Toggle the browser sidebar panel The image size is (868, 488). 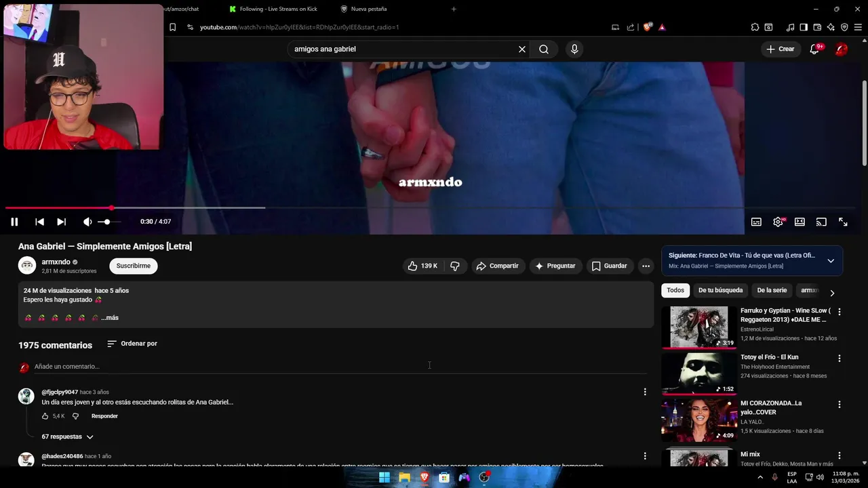(x=804, y=27)
